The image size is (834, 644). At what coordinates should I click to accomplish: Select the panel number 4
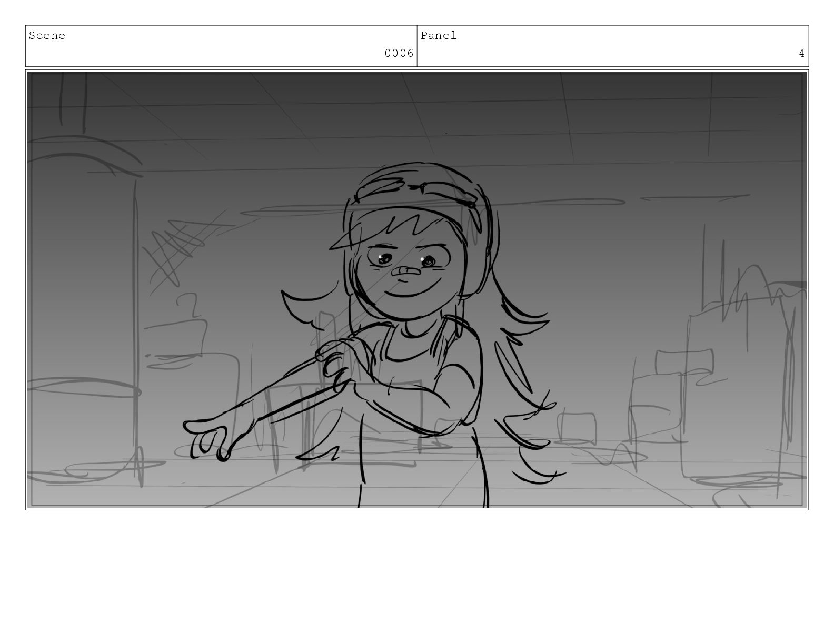click(801, 53)
